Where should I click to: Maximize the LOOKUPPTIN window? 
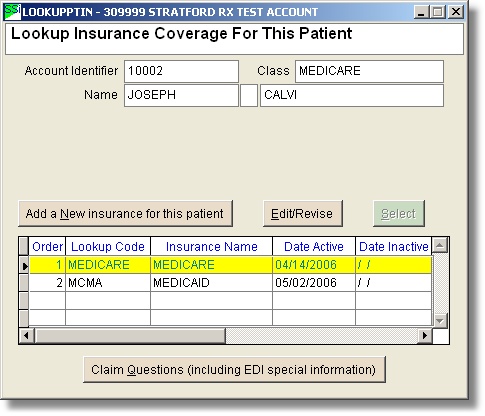[x=438, y=12]
